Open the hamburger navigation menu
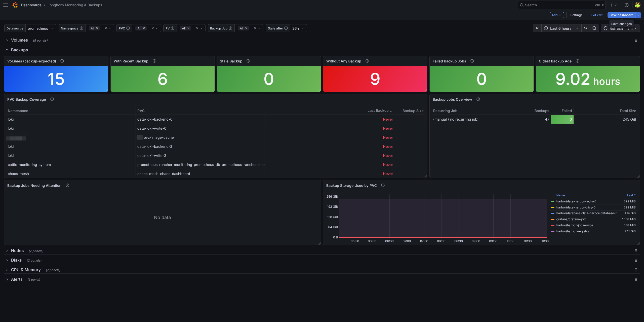This screenshot has height=322, width=644. (x=6, y=5)
